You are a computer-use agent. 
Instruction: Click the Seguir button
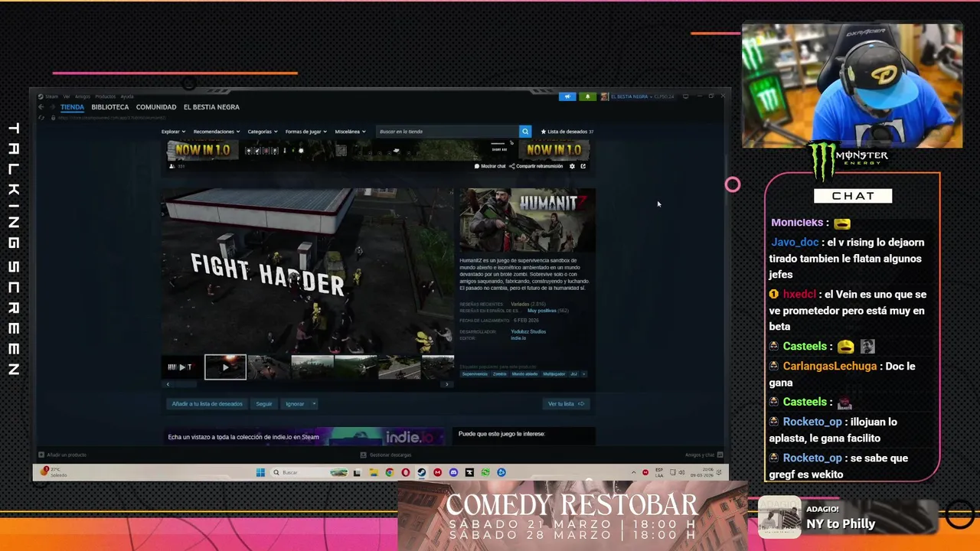coord(264,404)
